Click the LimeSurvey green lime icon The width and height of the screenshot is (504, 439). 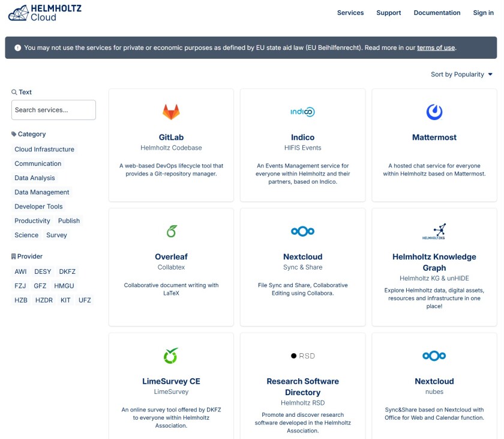click(x=171, y=356)
